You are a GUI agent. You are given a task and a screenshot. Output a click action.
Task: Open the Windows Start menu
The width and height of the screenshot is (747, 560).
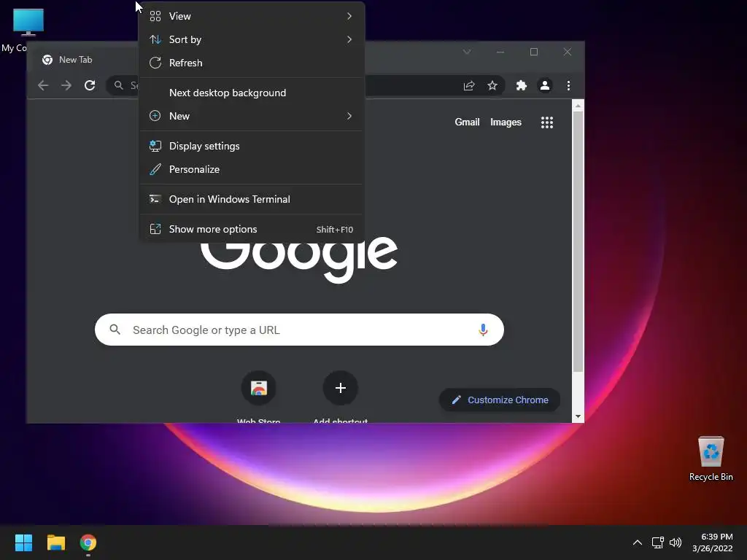pos(23,542)
